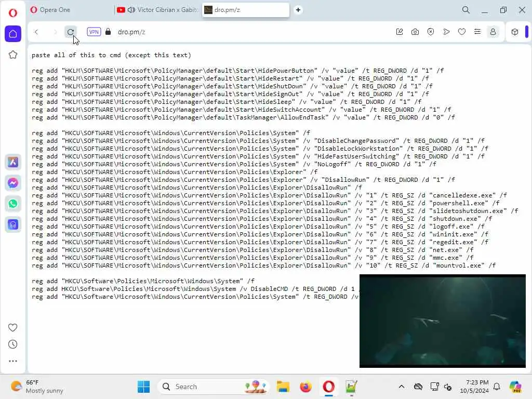Show hidden system tray icons
The width and height of the screenshot is (532, 399).
tap(402, 387)
